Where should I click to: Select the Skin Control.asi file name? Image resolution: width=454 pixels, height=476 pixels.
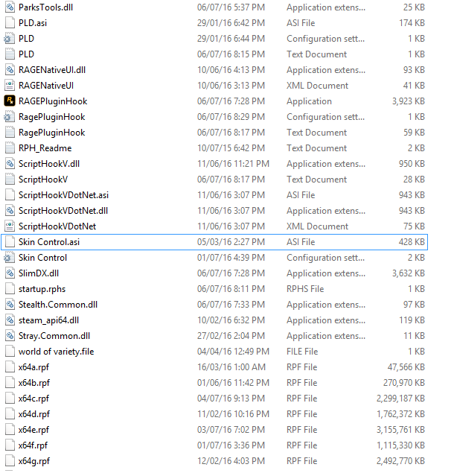click(x=49, y=242)
